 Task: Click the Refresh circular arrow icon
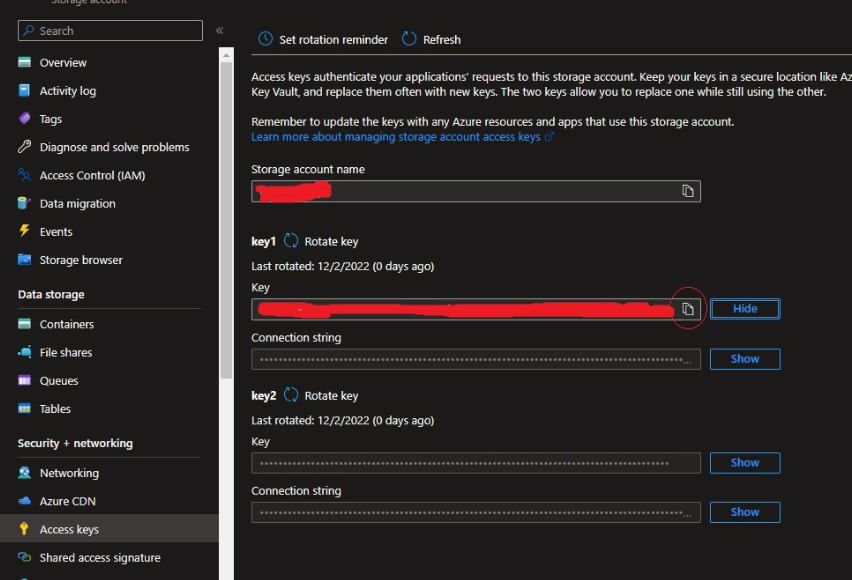[409, 39]
